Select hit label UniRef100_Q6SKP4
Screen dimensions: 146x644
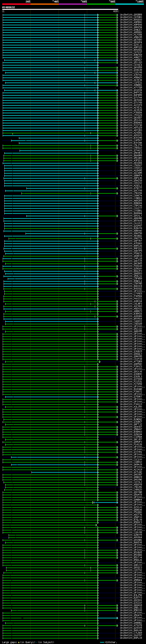[131, 42]
